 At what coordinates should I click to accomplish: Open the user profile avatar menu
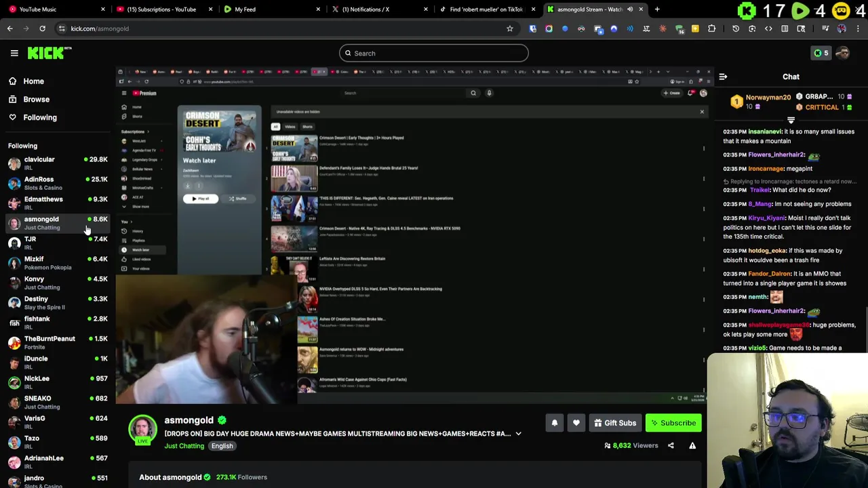[843, 53]
